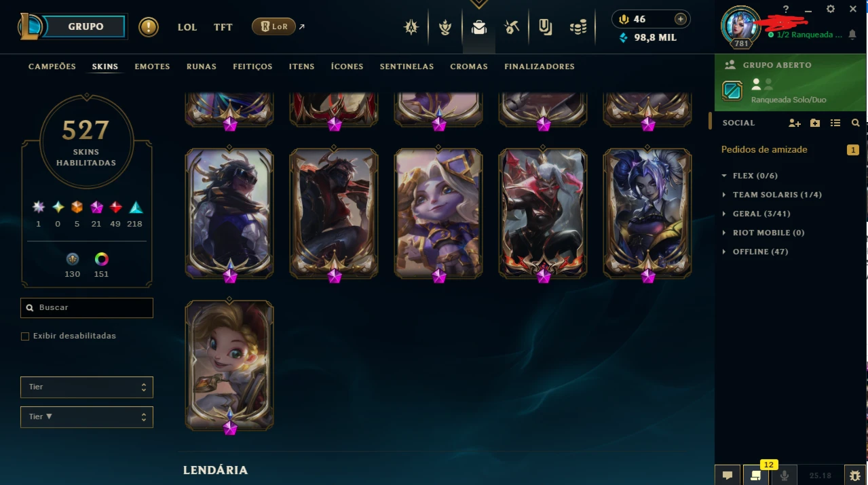
Task: Click the add friend icon
Action: [795, 123]
